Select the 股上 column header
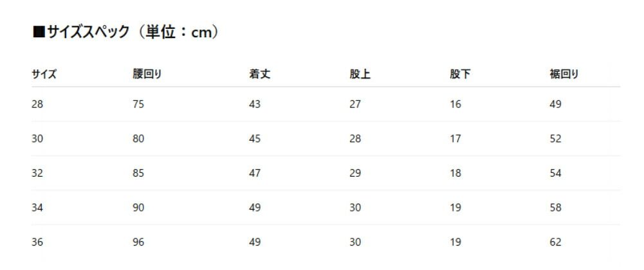 tap(360, 74)
